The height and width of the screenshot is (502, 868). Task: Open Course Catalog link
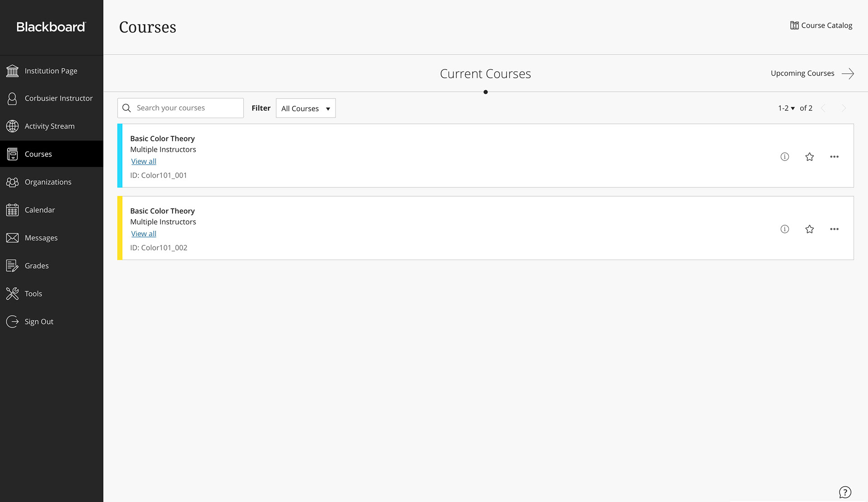[821, 25]
